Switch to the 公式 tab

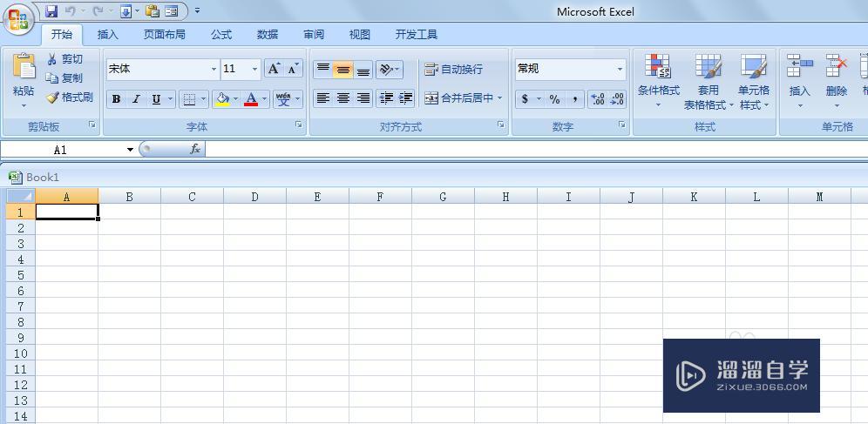point(221,34)
